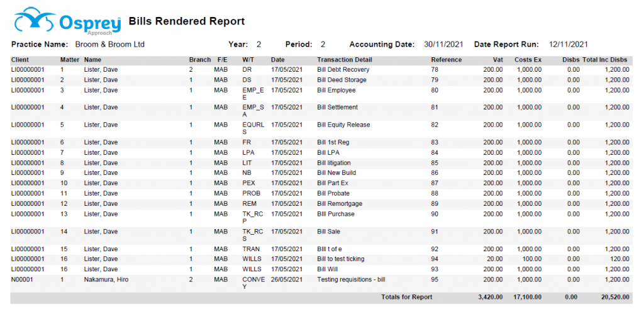Click the grand total 20,520.00
This screenshot has height=309, width=644.
615,297
